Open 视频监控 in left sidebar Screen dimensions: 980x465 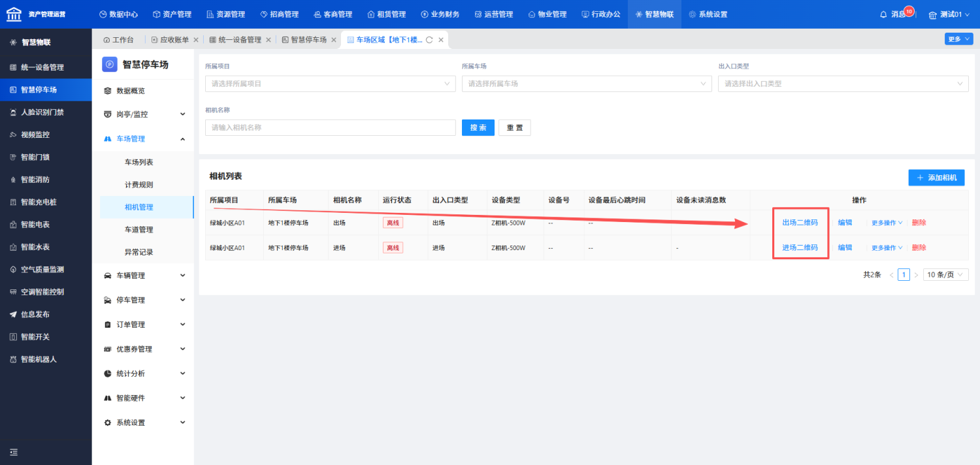coord(46,135)
